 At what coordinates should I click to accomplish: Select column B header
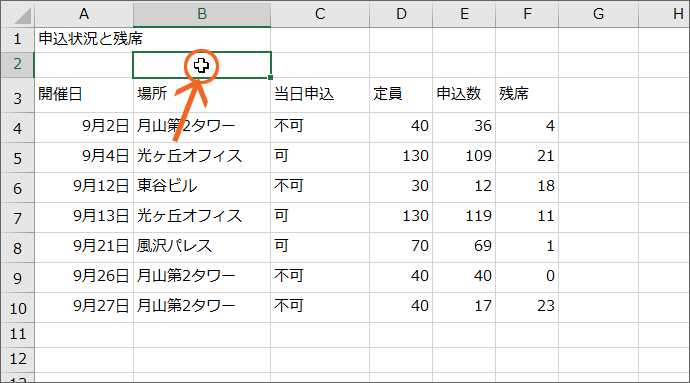point(202,15)
